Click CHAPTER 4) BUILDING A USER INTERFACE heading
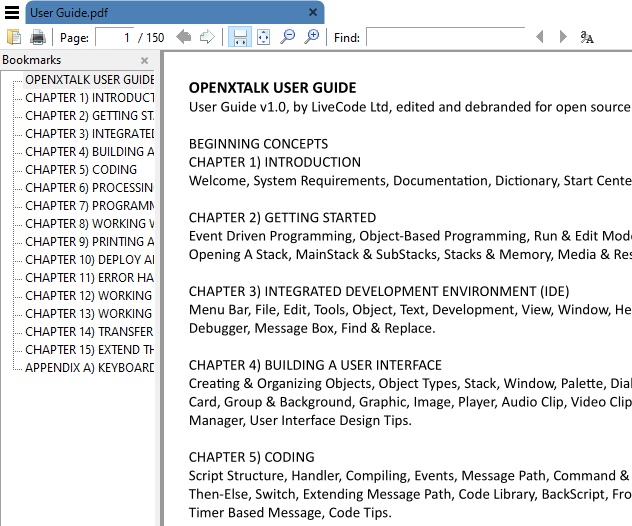632x526 pixels. (x=315, y=365)
